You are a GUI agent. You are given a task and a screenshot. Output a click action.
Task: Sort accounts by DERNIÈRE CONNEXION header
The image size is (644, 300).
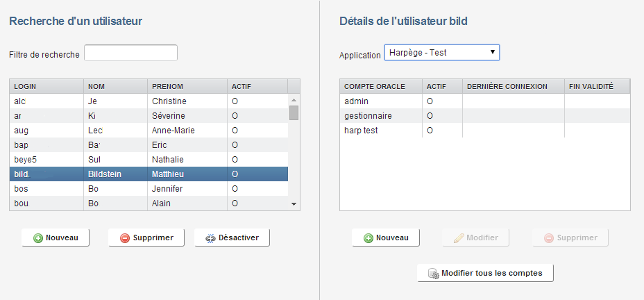[512, 86]
